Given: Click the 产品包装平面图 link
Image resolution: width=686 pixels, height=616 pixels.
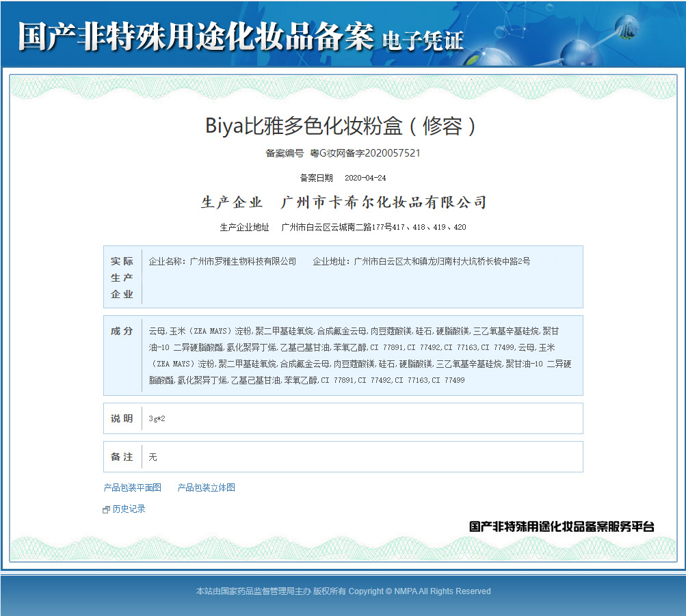Looking at the screenshot, I should click(132, 487).
